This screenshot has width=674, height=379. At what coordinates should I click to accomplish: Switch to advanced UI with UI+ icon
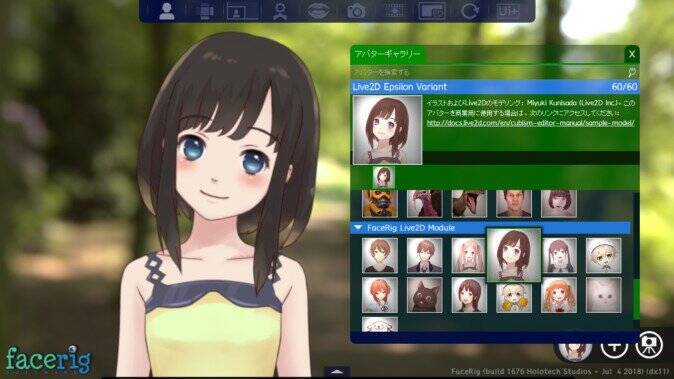(508, 11)
